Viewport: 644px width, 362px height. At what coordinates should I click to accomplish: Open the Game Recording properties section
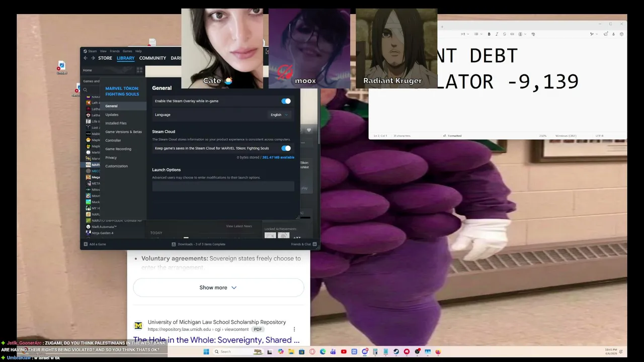[123, 149]
